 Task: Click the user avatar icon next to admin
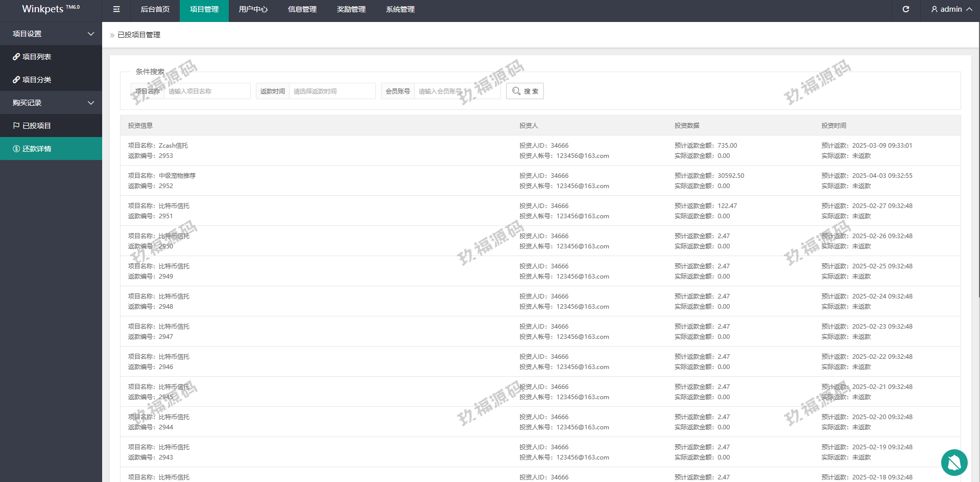click(934, 9)
